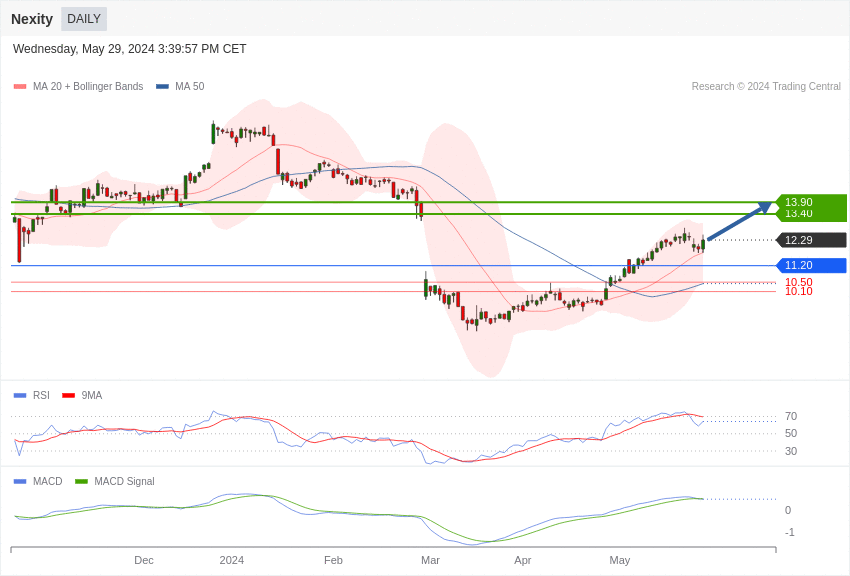Toggle the MA 20 + Bollinger Bands legend label

point(88,87)
